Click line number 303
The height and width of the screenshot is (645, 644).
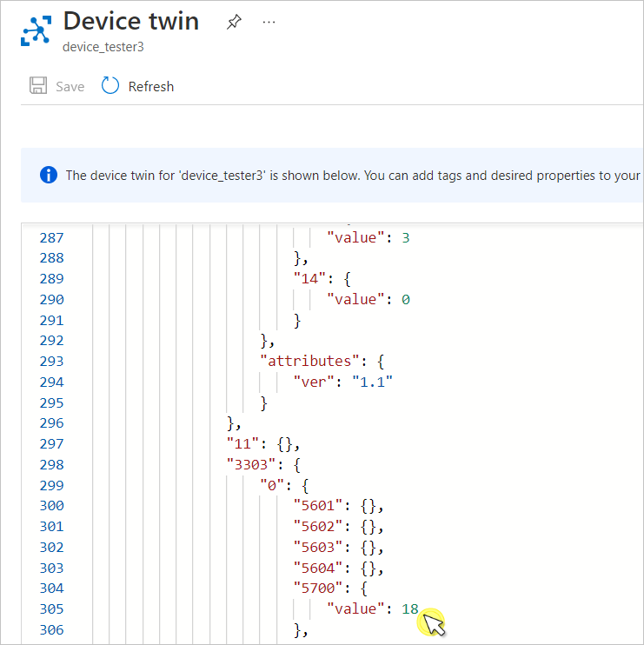tap(52, 569)
